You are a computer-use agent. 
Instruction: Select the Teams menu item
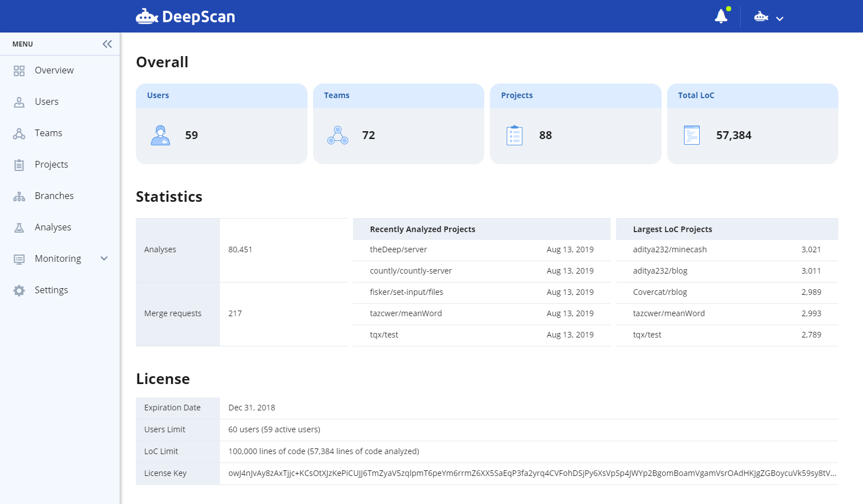48,133
